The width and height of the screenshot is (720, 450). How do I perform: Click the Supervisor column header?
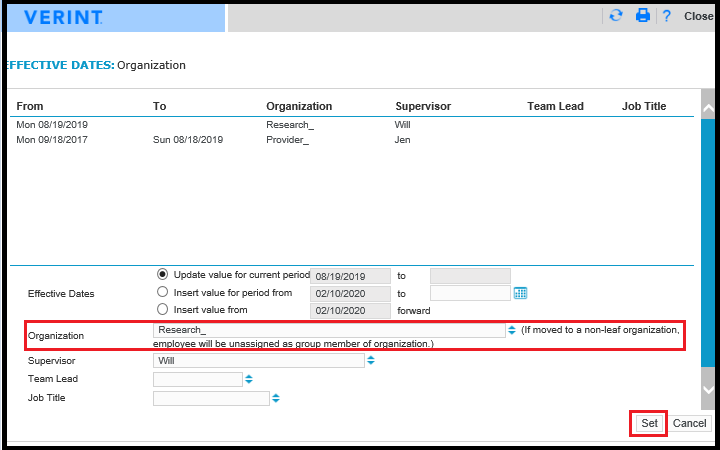(423, 106)
